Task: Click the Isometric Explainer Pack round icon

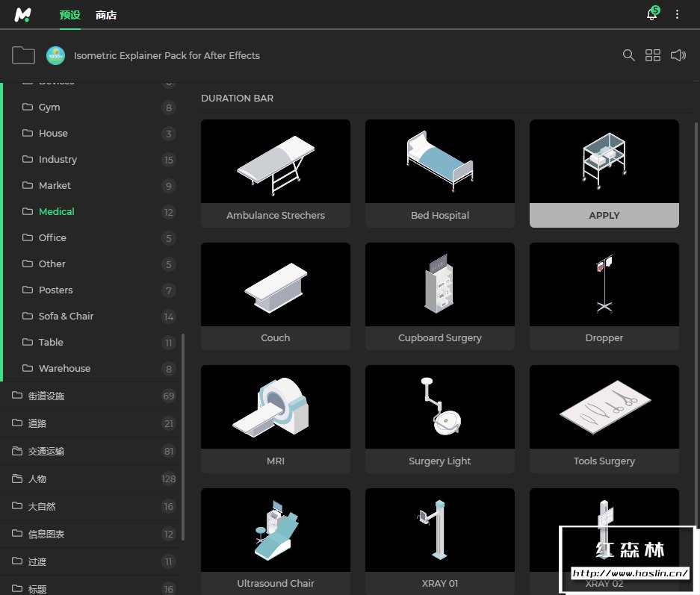Action: click(56, 55)
